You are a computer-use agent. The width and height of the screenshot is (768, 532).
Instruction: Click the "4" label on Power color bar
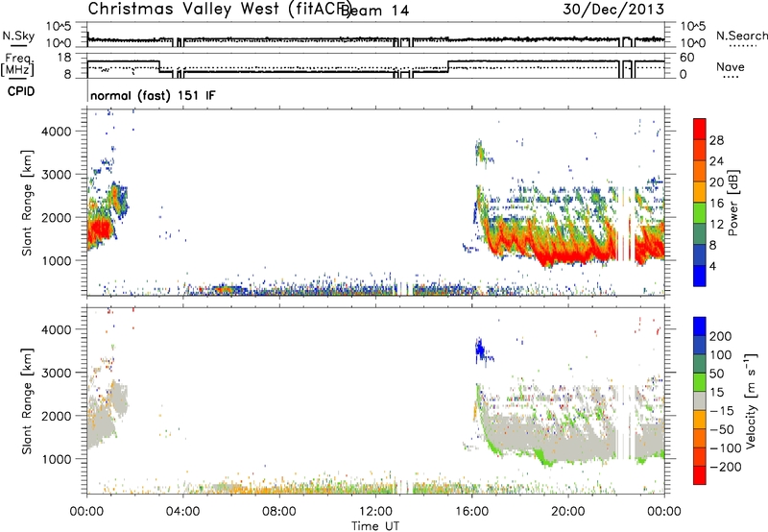click(x=712, y=266)
